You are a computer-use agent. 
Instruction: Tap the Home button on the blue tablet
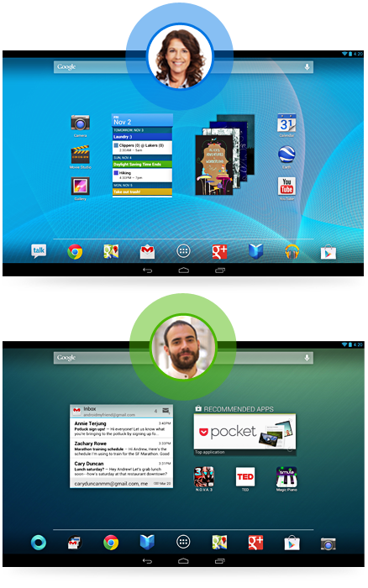(x=183, y=270)
